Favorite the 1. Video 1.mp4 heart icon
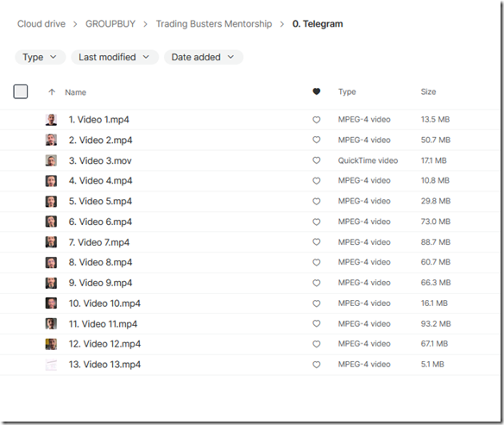The height and width of the screenshot is (425, 504). point(316,120)
